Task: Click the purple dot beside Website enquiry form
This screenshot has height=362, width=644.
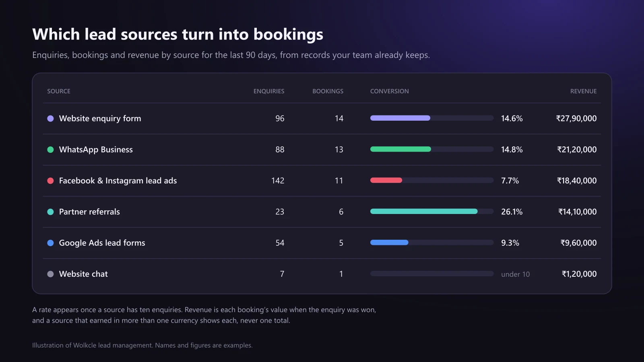Action: pos(50,119)
